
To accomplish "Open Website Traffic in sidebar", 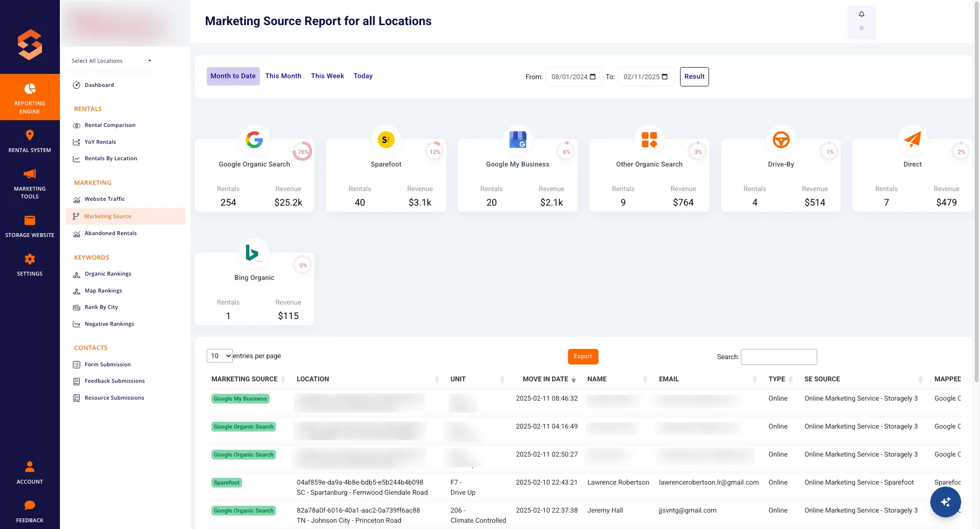I will coord(104,199).
